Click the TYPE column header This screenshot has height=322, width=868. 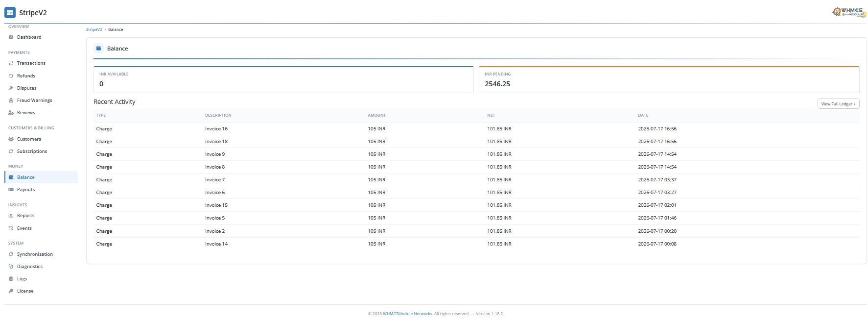pyautogui.click(x=101, y=115)
